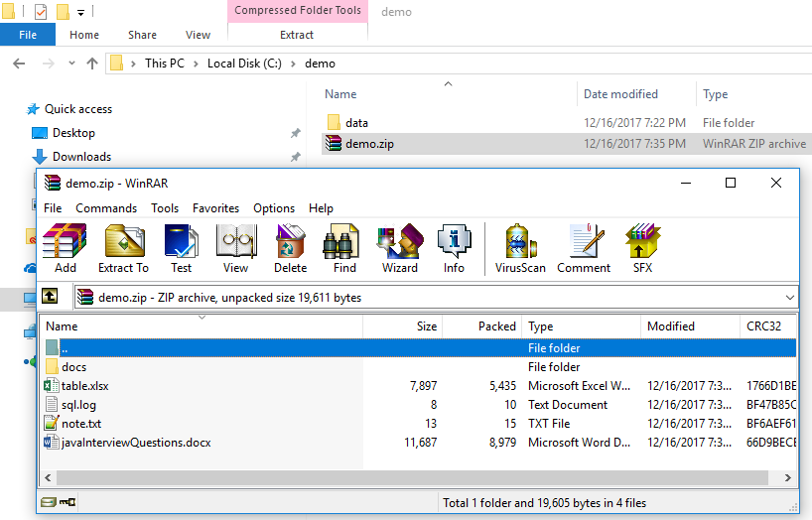The width and height of the screenshot is (812, 520).
Task: Click the horizontal scrollbar in the file list
Action: pos(417,477)
